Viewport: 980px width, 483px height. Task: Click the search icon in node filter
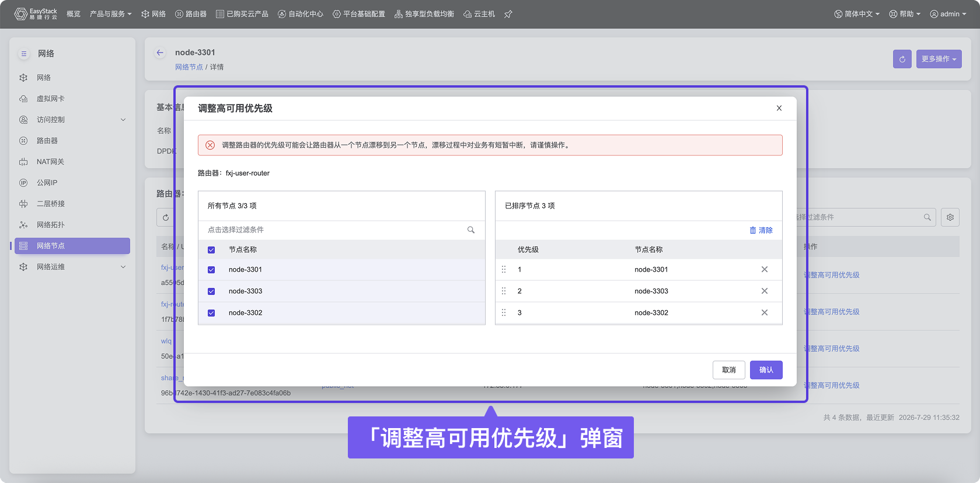[x=471, y=230]
